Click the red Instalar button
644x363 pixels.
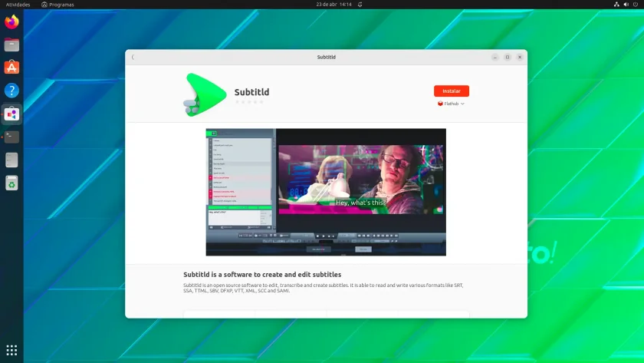451,91
